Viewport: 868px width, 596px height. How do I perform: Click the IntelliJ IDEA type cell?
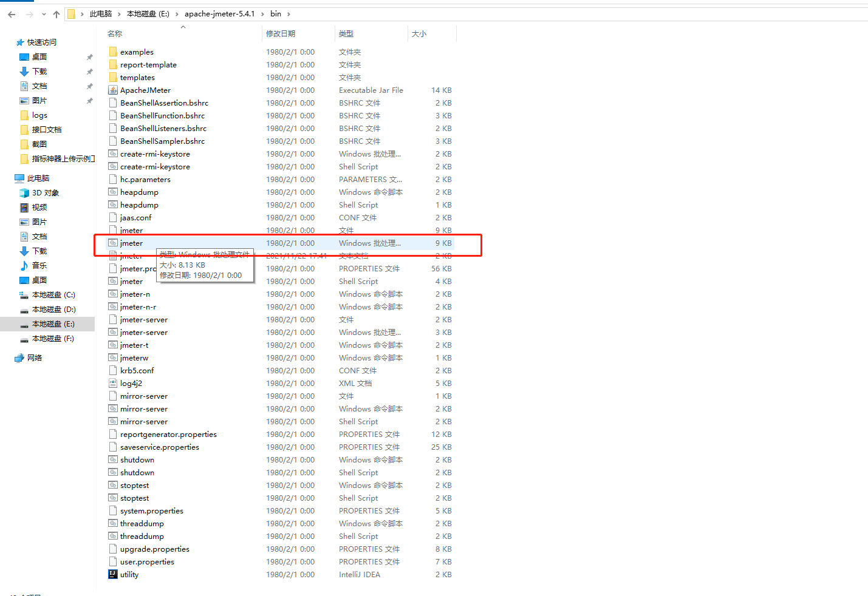tap(360, 575)
